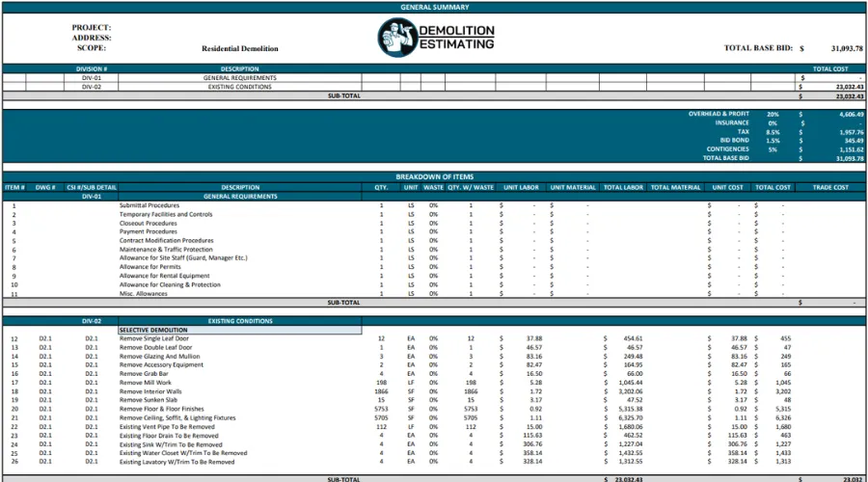Image resolution: width=868 pixels, height=482 pixels.
Task: Select the 'Residential Demolition' scope text
Action: 240,49
